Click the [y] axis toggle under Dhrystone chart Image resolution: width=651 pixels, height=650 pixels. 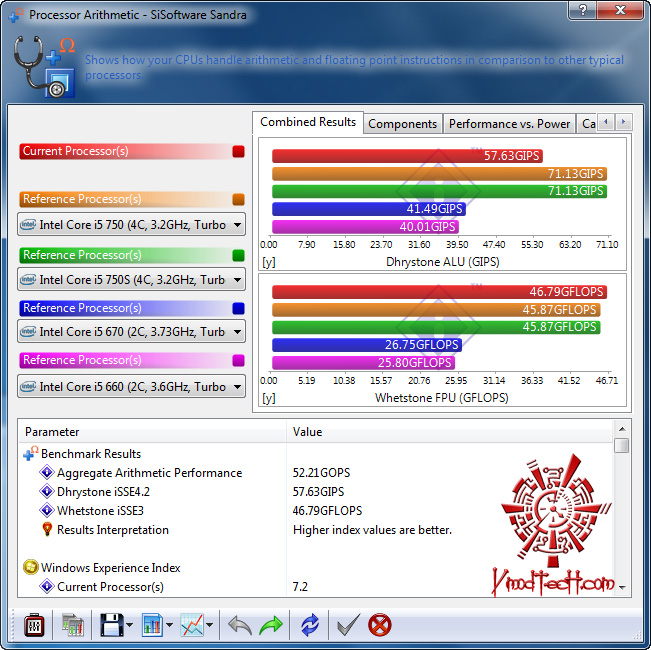[268, 262]
